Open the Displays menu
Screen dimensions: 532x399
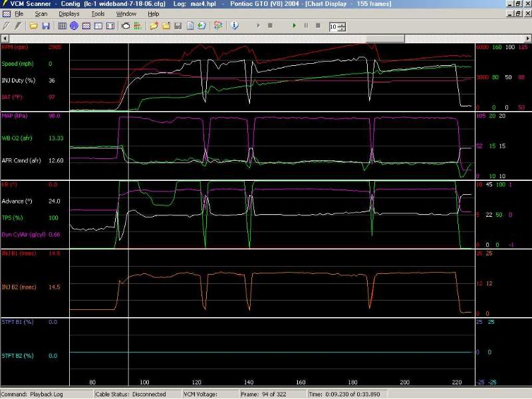pyautogui.click(x=68, y=13)
